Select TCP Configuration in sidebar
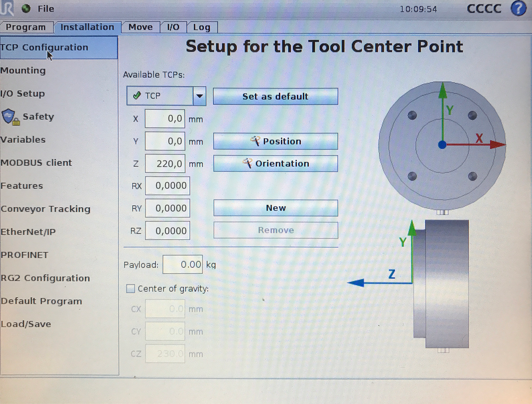Image resolution: width=532 pixels, height=404 pixels. 59,48
